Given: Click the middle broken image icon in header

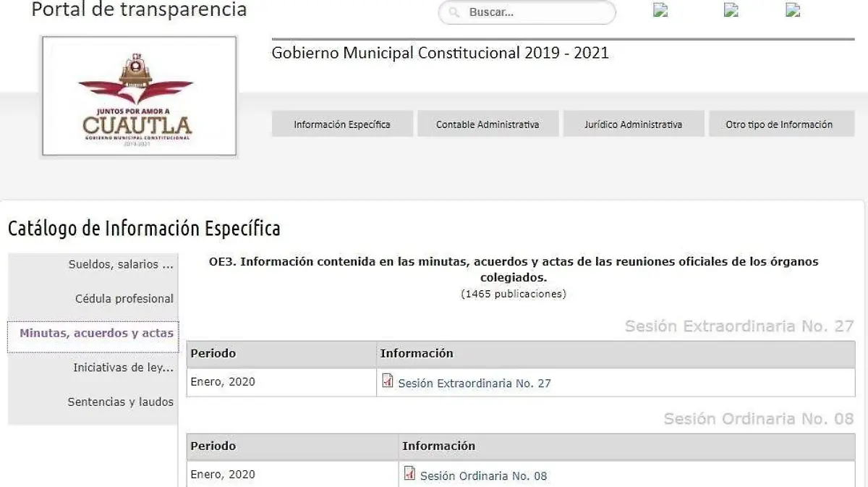Looking at the screenshot, I should coord(731,10).
